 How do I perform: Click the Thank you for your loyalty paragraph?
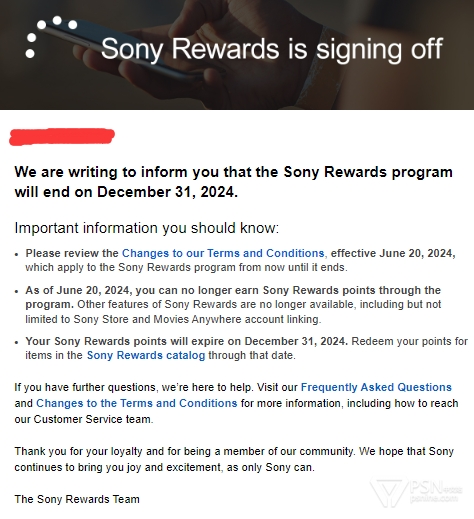[x=234, y=459]
